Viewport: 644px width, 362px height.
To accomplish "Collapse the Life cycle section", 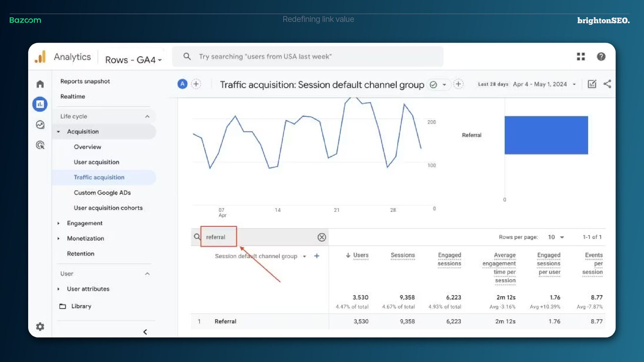I will pyautogui.click(x=147, y=116).
